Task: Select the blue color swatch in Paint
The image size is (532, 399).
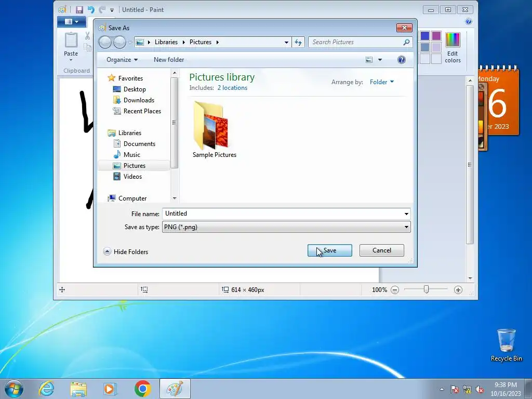Action: pos(425,36)
